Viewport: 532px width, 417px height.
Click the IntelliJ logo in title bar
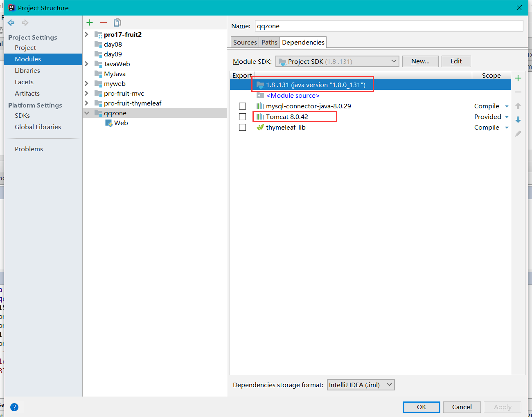tap(11, 8)
